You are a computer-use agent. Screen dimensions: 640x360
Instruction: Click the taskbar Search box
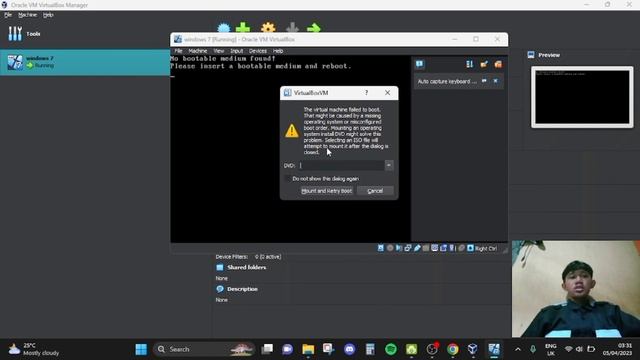pos(204,349)
